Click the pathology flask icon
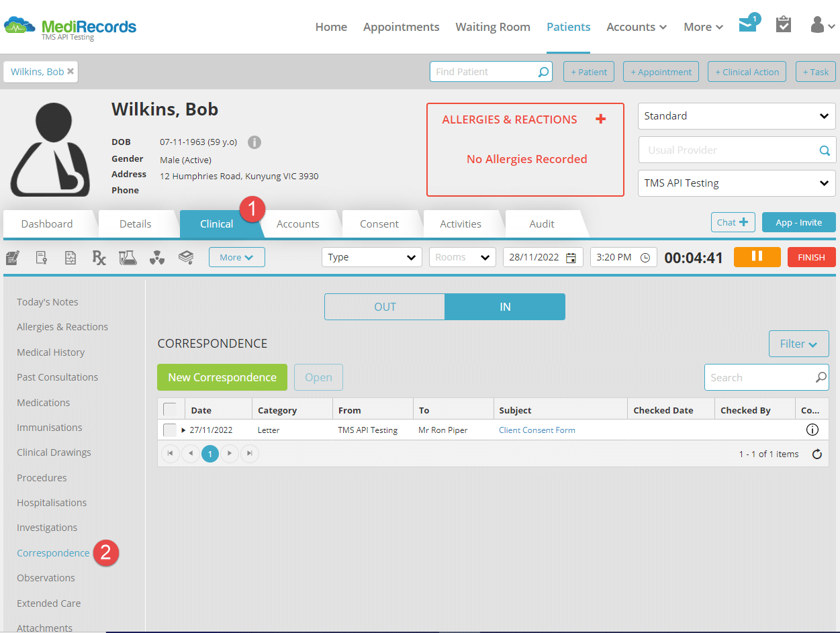The width and height of the screenshot is (840, 633). pos(128,257)
